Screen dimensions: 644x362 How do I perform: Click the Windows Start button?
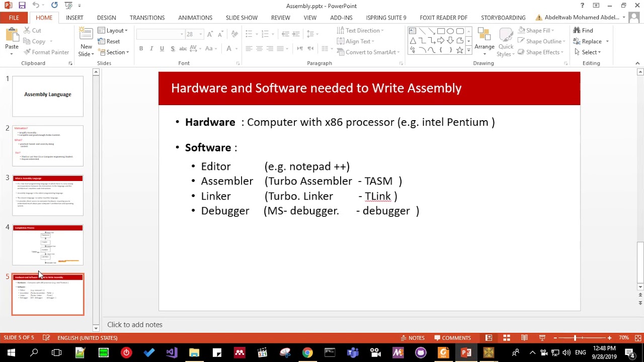click(11, 352)
